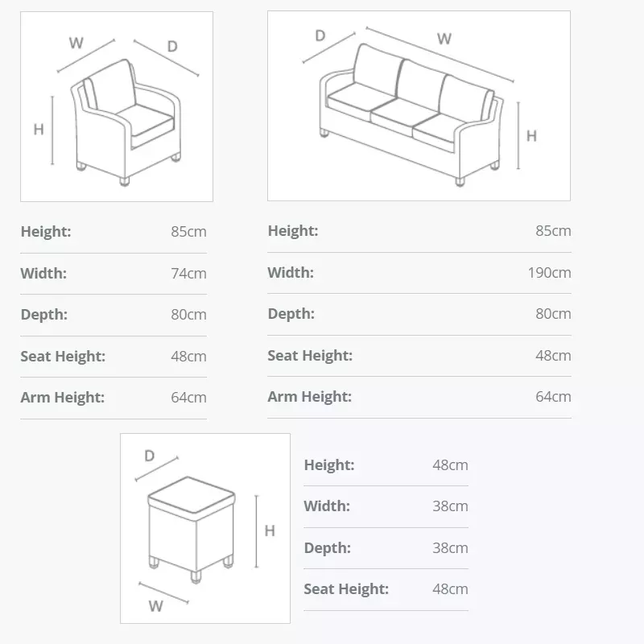This screenshot has width=644, height=644.
Task: Click the armchair Depth label
Action: click(44, 315)
